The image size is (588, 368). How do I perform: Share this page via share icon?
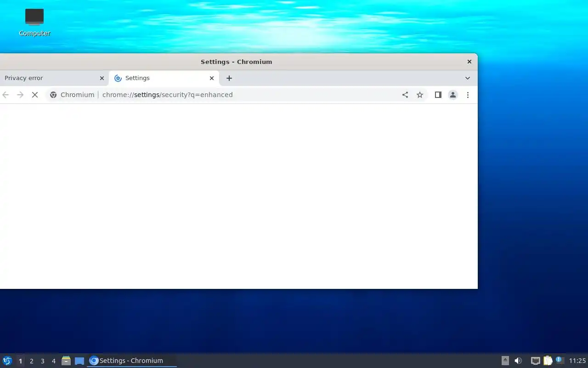(x=405, y=95)
